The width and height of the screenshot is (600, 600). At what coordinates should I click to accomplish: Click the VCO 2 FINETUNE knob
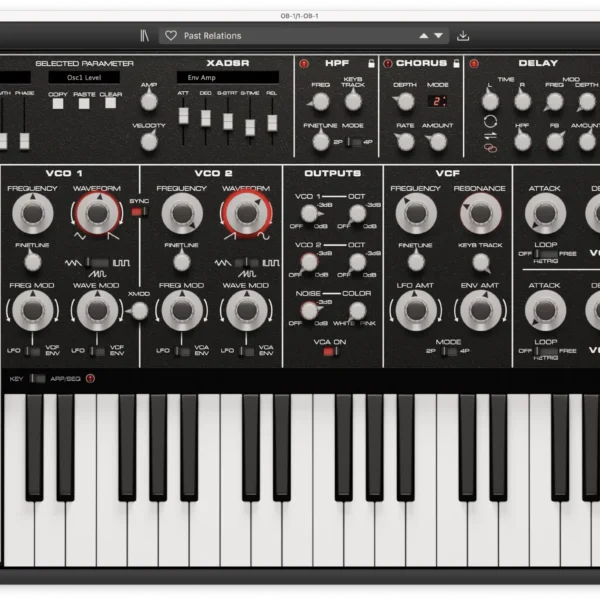(182, 262)
